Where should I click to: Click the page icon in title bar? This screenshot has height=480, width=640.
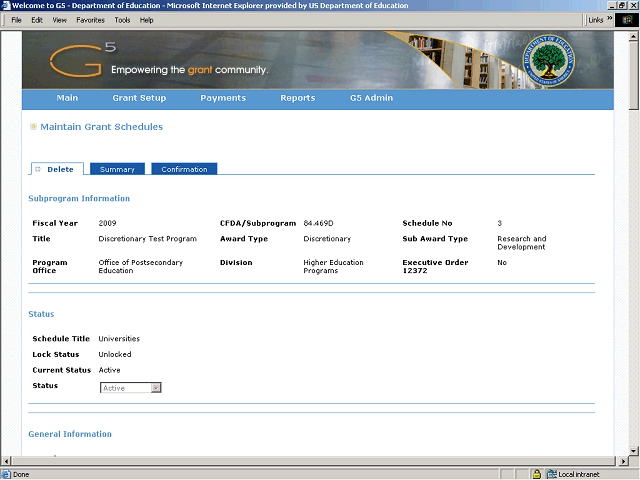click(6, 6)
